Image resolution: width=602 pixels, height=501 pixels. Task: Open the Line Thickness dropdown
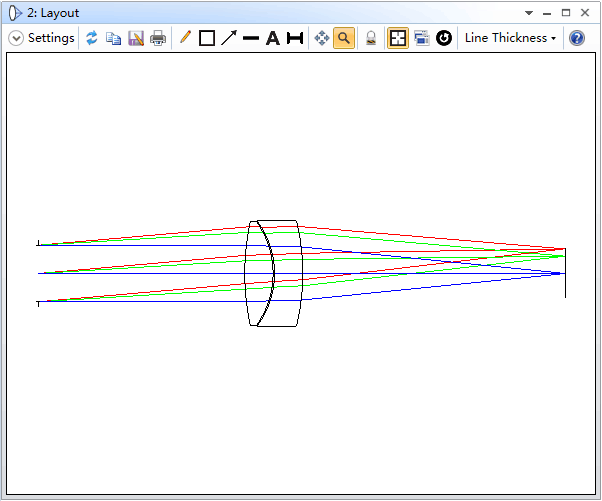(510, 38)
